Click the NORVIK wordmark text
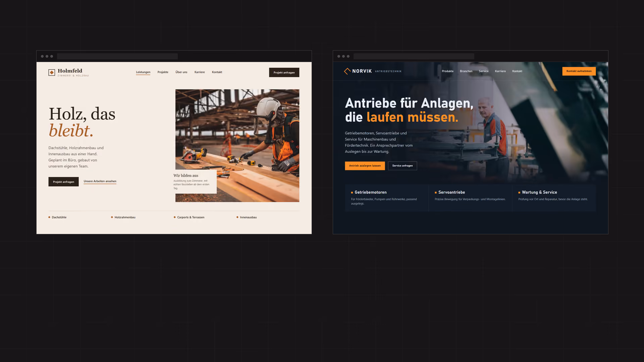Image resolution: width=644 pixels, height=362 pixels. [x=362, y=71]
